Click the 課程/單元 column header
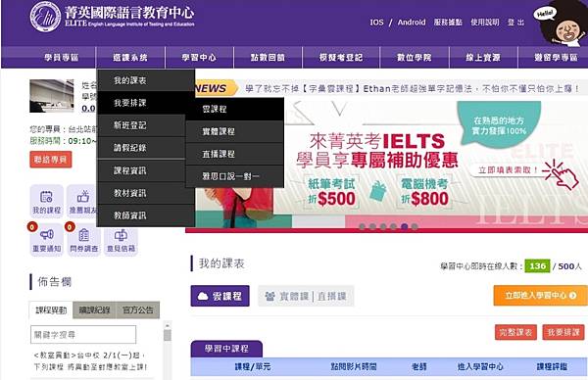 (x=253, y=366)
